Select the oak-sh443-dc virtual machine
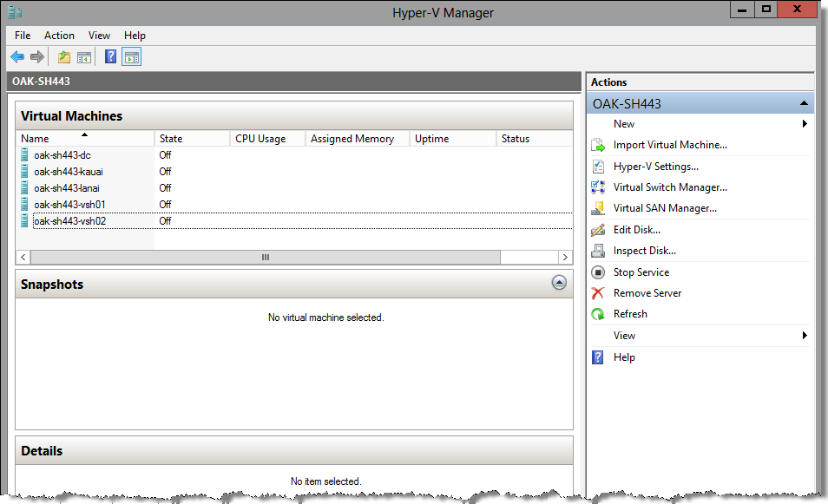 tap(62, 155)
